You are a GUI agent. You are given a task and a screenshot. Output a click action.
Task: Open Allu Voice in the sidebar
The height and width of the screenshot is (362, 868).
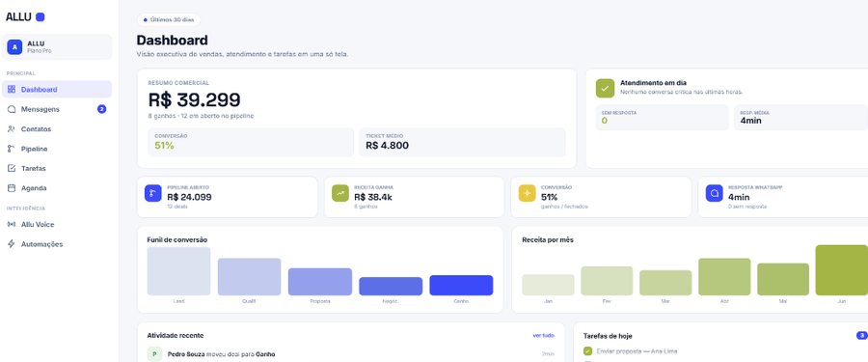(57, 225)
